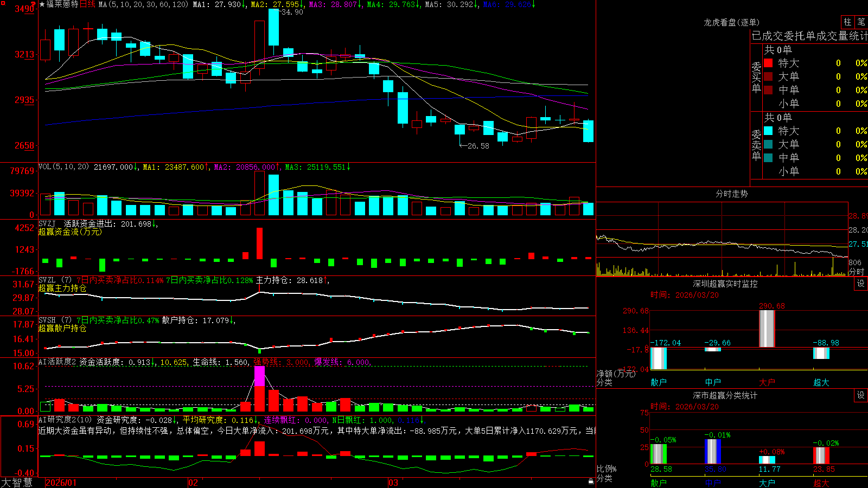This screenshot has width=868, height=488.
Task: Select the 分时走势 panel title
Action: [x=731, y=194]
